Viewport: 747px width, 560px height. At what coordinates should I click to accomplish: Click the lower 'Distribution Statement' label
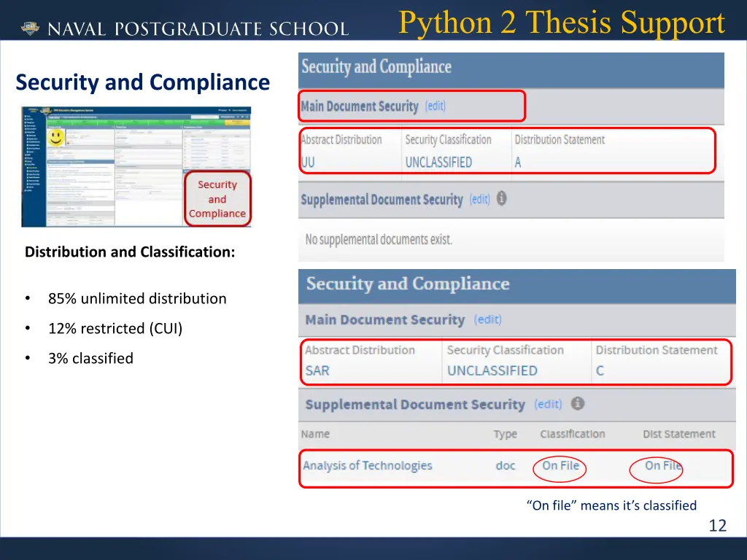click(657, 350)
